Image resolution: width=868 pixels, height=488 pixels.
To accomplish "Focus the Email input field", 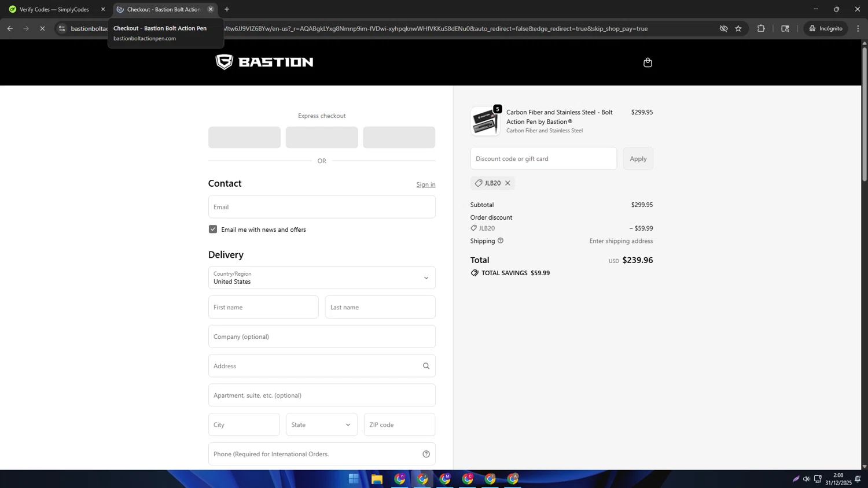I will pyautogui.click(x=322, y=207).
